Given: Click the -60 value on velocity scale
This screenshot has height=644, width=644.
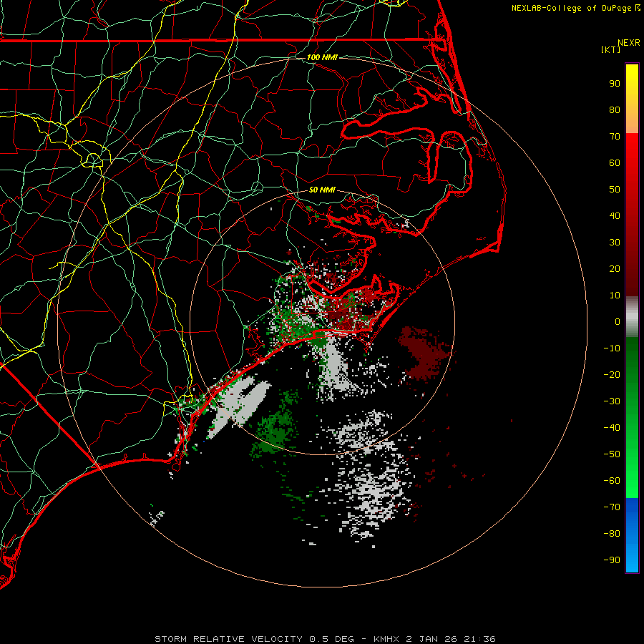Looking at the screenshot, I should pyautogui.click(x=612, y=481).
